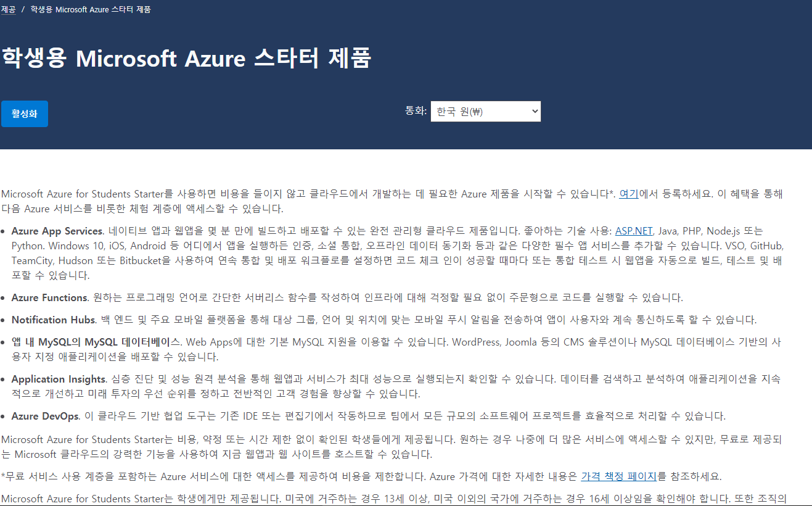Open the 여기 registration link
This screenshot has height=506, width=812.
[x=628, y=194]
